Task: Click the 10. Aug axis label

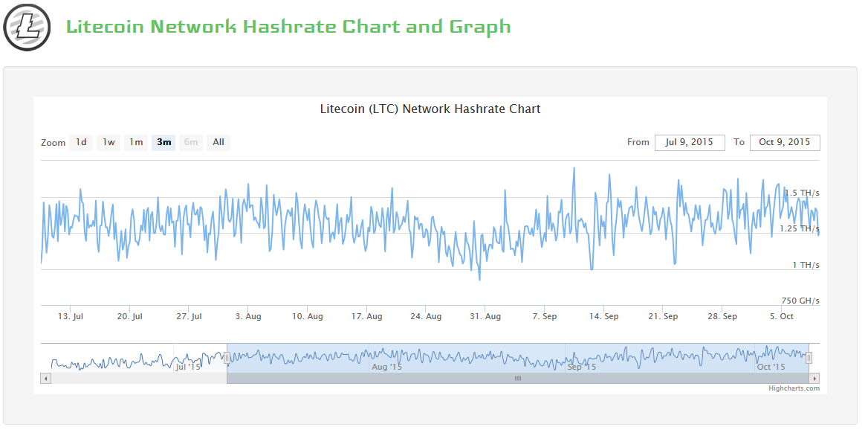Action: point(307,317)
